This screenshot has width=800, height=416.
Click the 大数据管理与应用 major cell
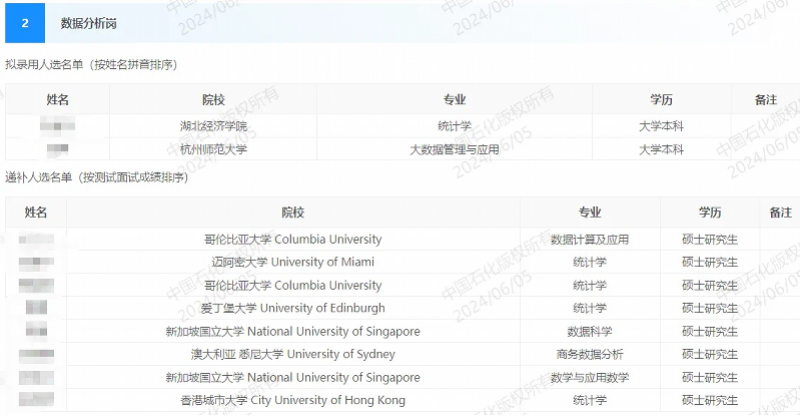455,149
